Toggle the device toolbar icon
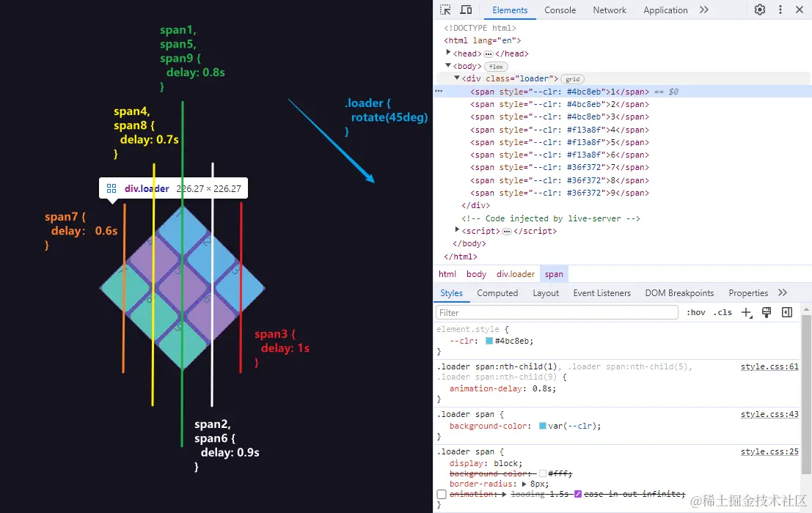 466,10
